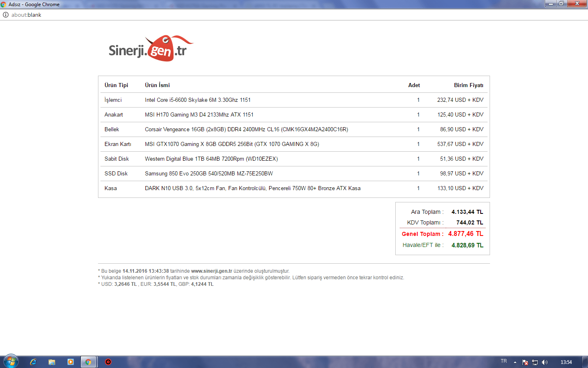Open the Windows Start button
The image size is (588, 368).
11,361
